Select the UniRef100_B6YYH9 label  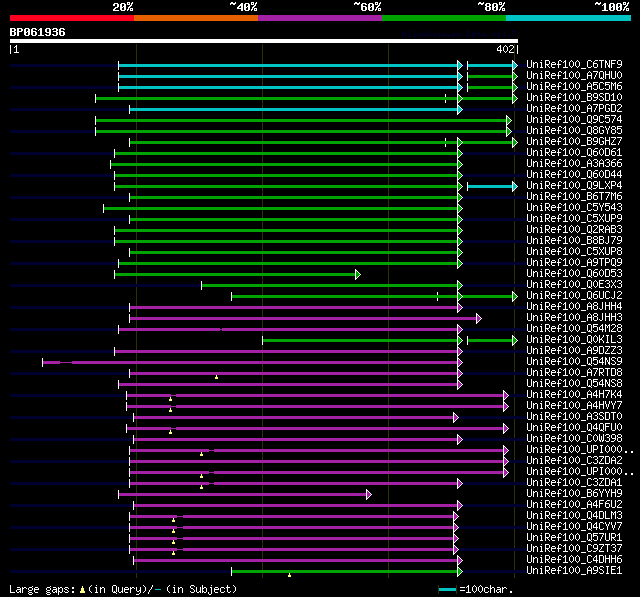(574, 494)
